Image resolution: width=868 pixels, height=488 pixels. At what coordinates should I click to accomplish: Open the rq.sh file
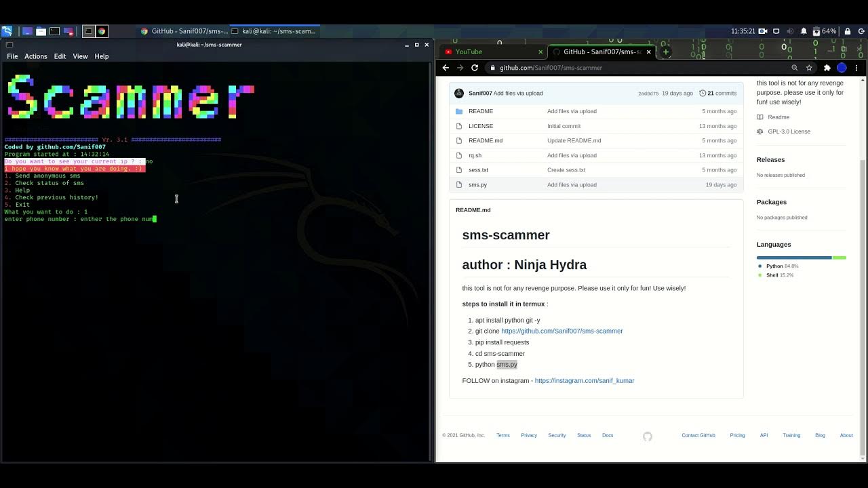coord(475,155)
